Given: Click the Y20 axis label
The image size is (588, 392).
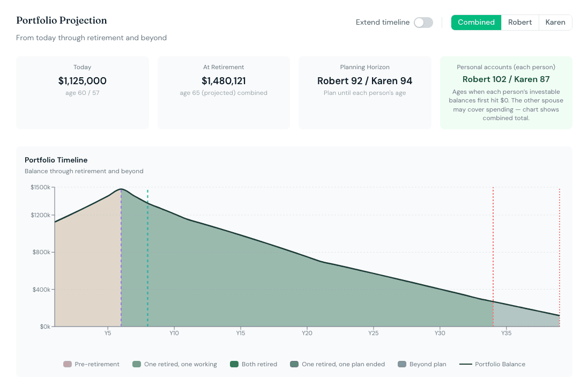Looking at the screenshot, I should tap(307, 333).
